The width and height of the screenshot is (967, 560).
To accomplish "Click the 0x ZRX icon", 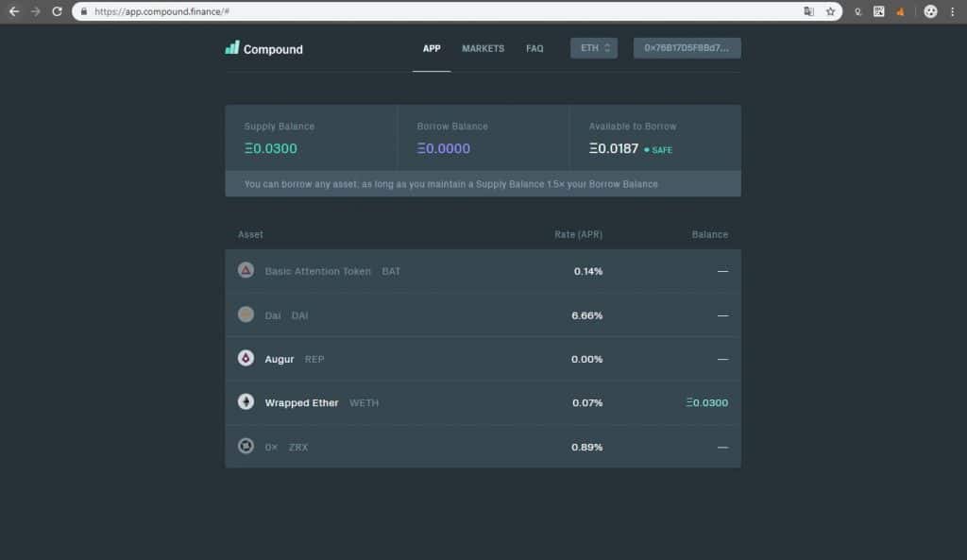I will tap(246, 446).
